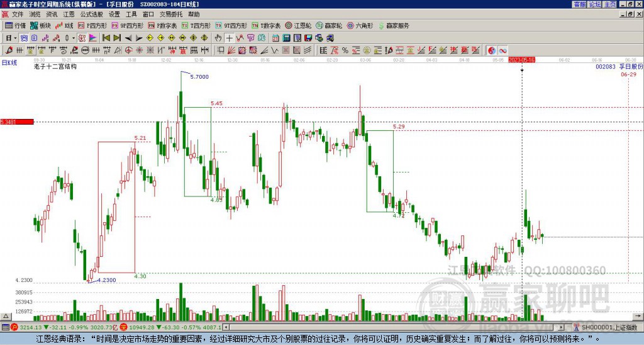Toggle the pressed first chart-mode button

pos(25,38)
